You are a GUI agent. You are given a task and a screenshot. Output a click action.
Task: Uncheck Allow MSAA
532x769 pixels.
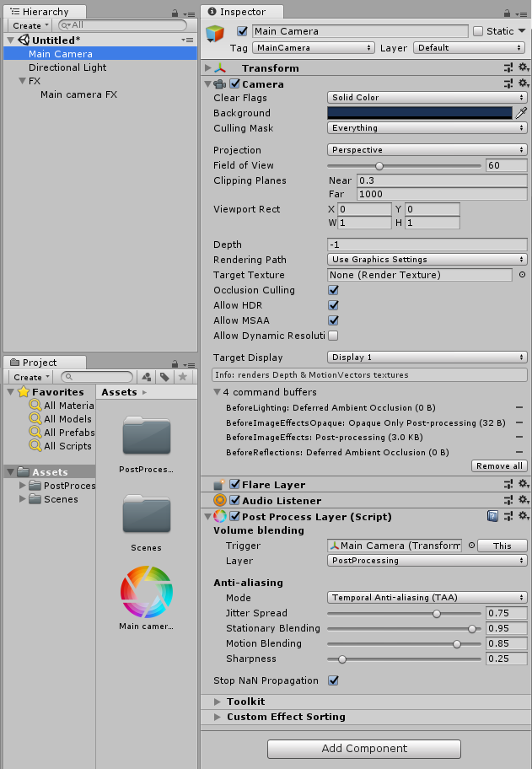tap(333, 320)
